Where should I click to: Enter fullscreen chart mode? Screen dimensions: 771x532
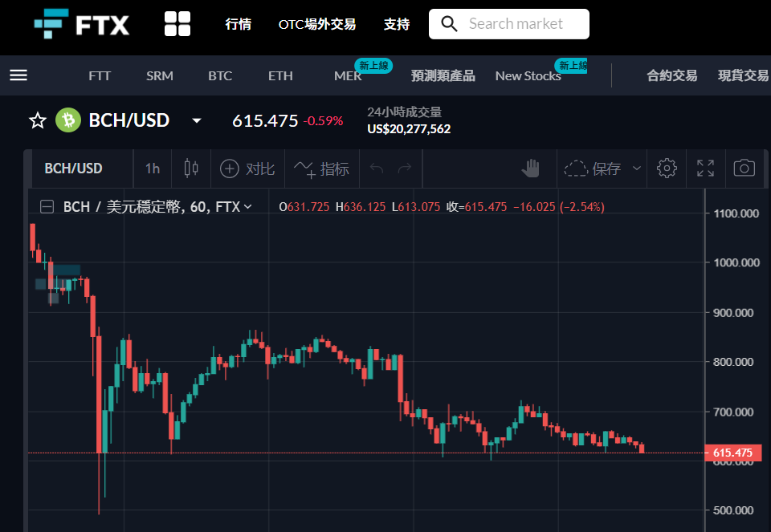(x=706, y=168)
